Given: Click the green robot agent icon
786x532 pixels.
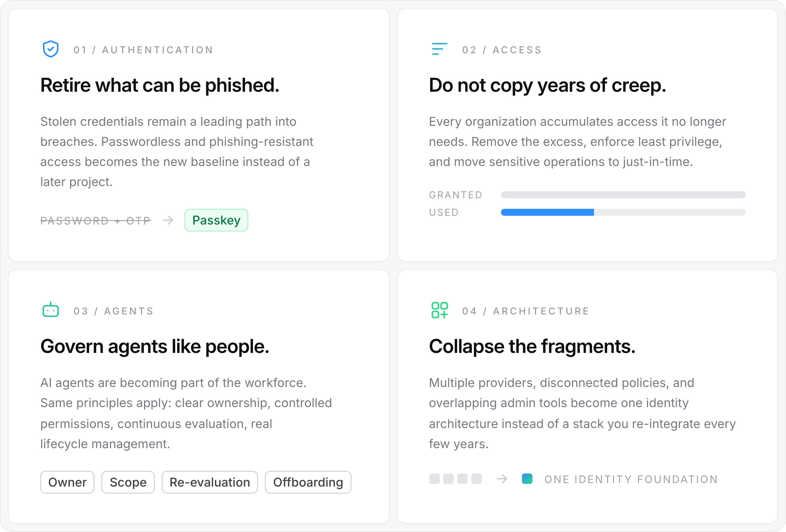Looking at the screenshot, I should coord(51,310).
